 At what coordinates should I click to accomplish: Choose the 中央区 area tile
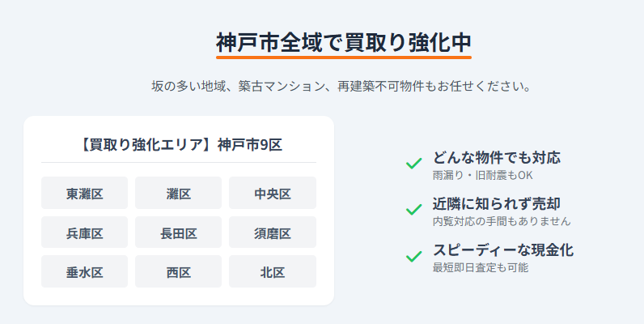coord(273,194)
